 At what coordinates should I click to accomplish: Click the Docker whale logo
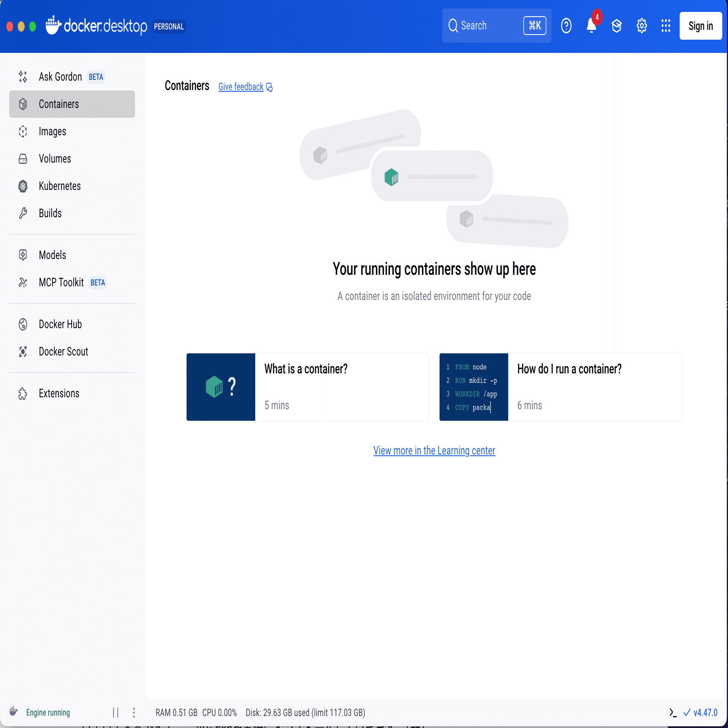point(53,25)
